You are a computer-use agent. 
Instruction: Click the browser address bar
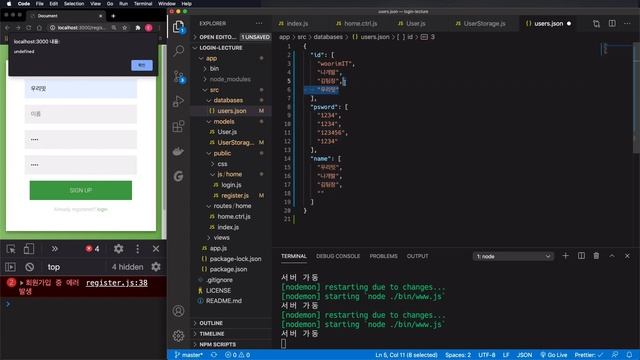pyautogui.click(x=82, y=28)
